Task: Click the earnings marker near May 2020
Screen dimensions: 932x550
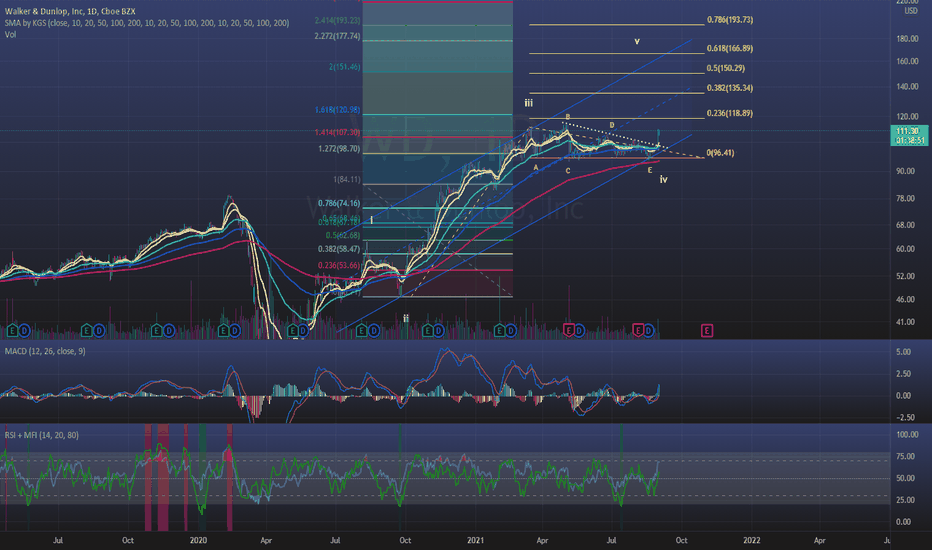Action: pyautogui.click(x=292, y=331)
